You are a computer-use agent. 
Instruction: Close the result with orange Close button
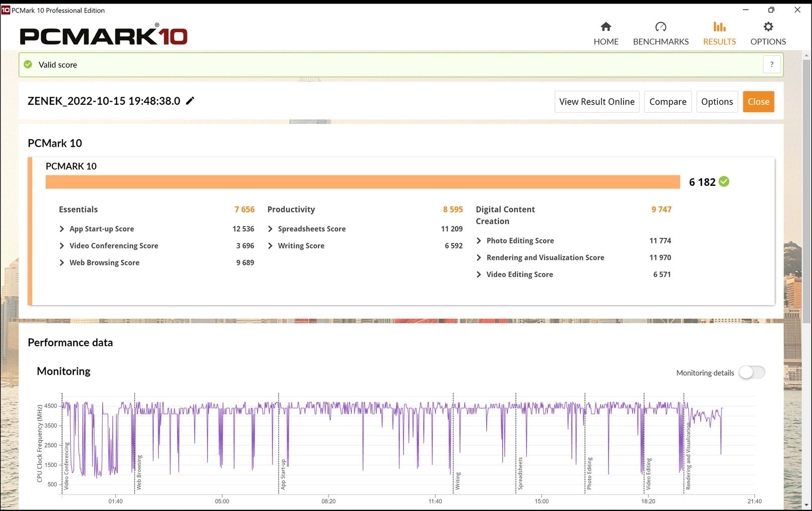point(758,102)
